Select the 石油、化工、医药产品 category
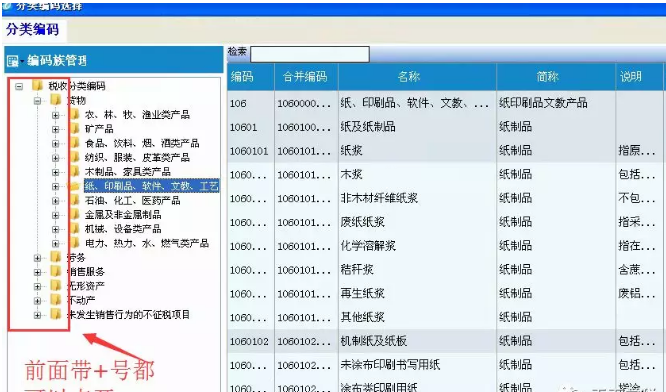 (132, 200)
